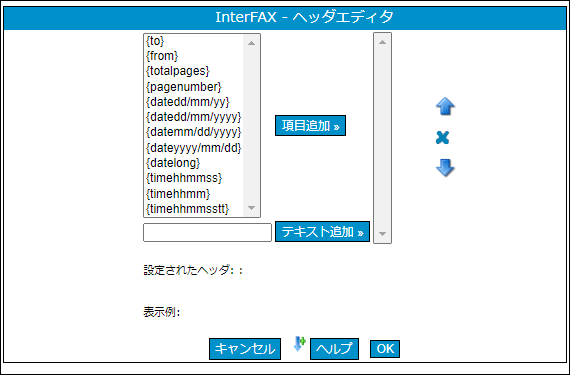The image size is (570, 375).
Task: Select {from} in the field list
Action: [x=193, y=56]
